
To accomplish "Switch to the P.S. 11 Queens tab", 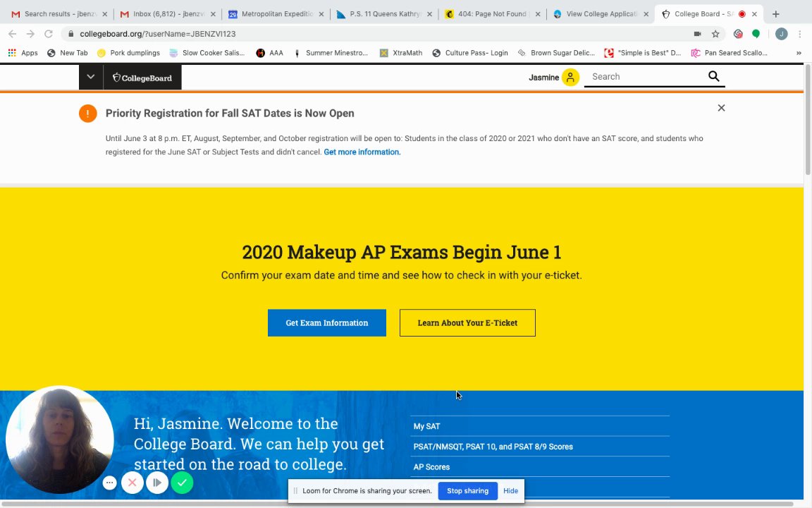I will (383, 14).
